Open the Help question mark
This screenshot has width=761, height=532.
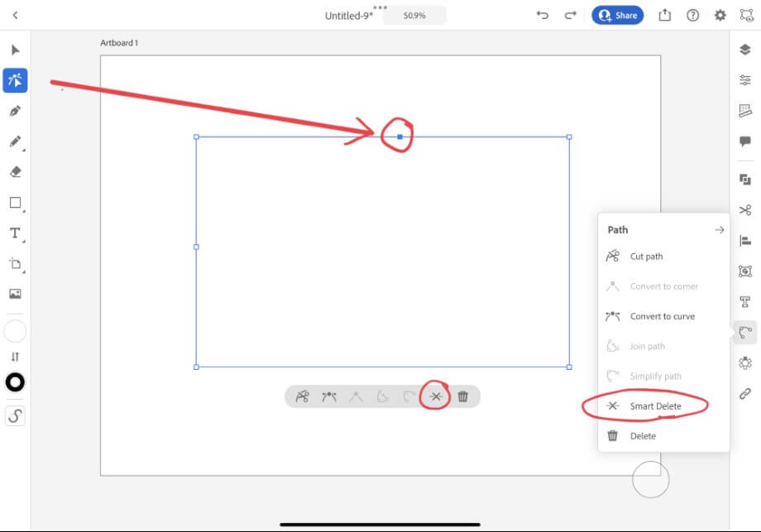click(692, 16)
